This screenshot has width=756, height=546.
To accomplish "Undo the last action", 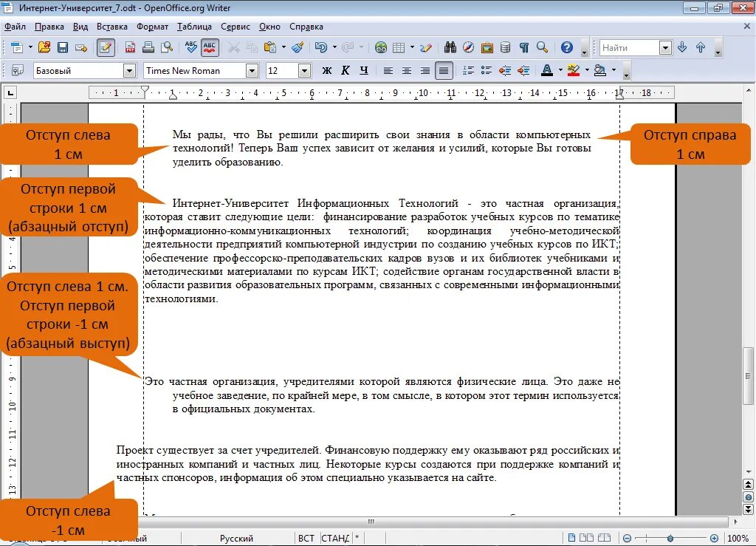I will [320, 47].
